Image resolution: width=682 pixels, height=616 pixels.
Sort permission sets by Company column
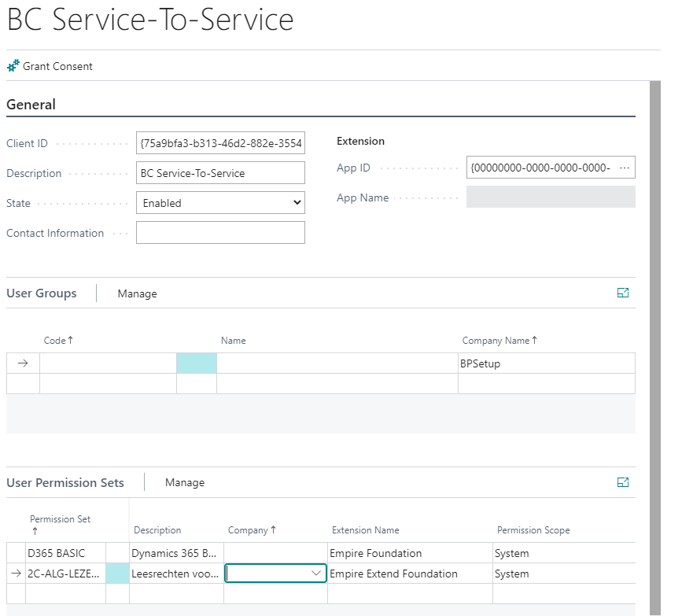coord(252,530)
